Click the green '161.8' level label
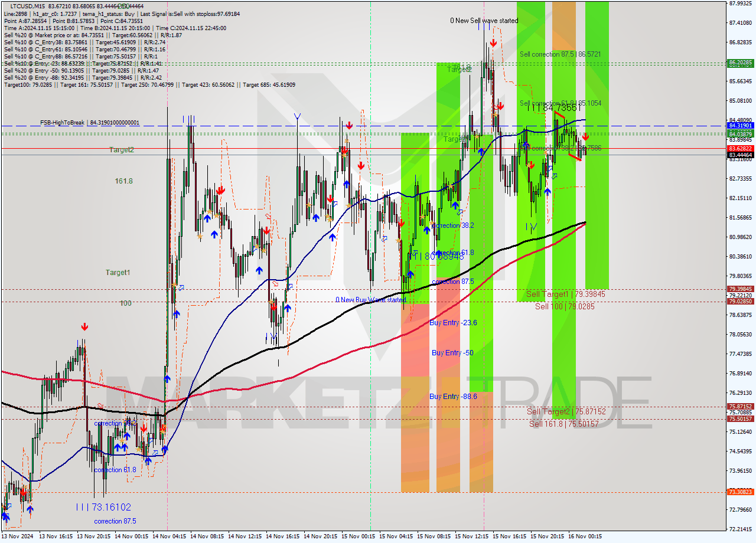The image size is (756, 543). point(123,181)
